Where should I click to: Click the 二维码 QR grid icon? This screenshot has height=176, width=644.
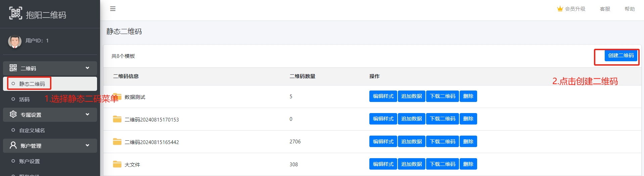coord(13,68)
